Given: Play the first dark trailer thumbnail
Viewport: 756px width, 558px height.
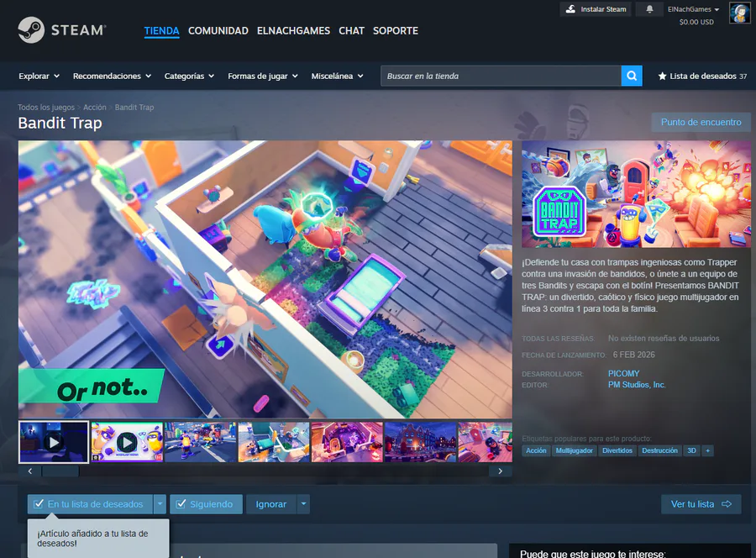Looking at the screenshot, I should tap(54, 442).
